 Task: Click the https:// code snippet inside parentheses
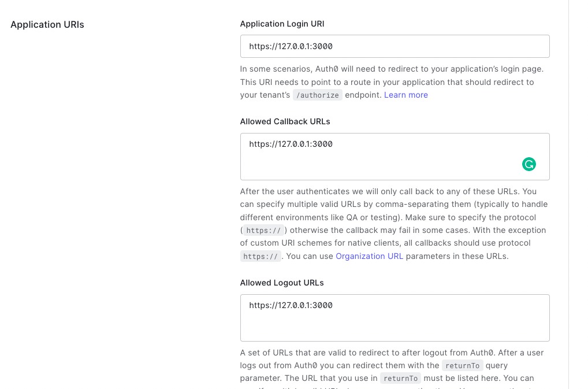[263, 231]
